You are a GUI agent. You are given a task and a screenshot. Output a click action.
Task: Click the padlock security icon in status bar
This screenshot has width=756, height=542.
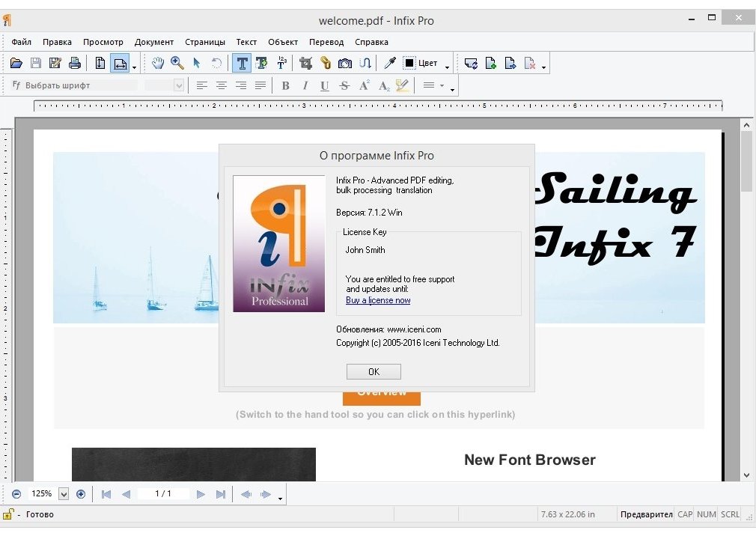7,514
